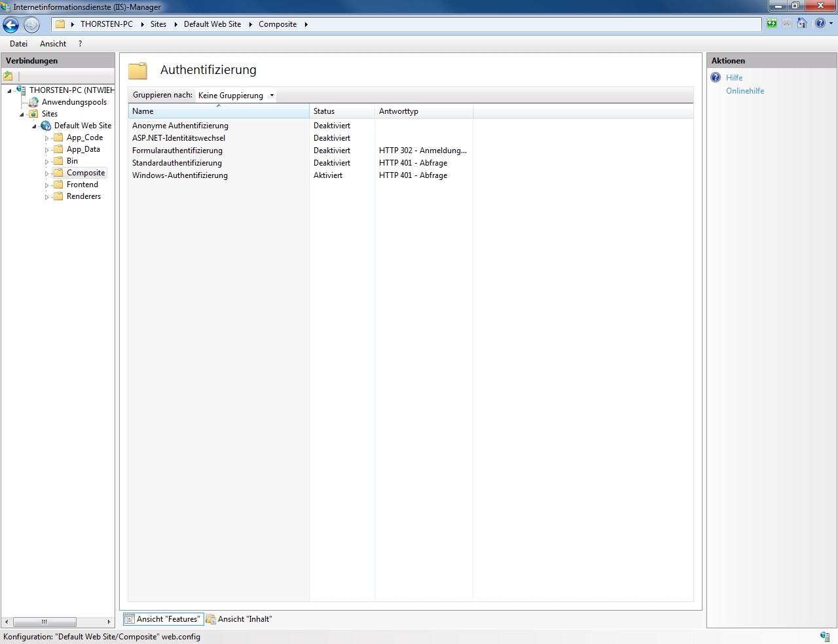Collapse the Sites tree node
The image size is (838, 644).
(x=22, y=115)
